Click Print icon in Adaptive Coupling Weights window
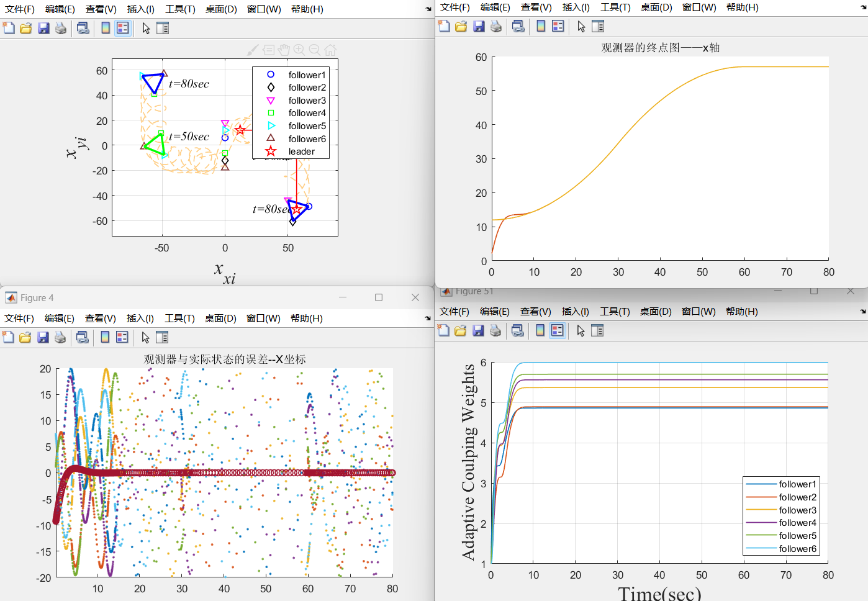The height and width of the screenshot is (601, 868). tap(495, 330)
